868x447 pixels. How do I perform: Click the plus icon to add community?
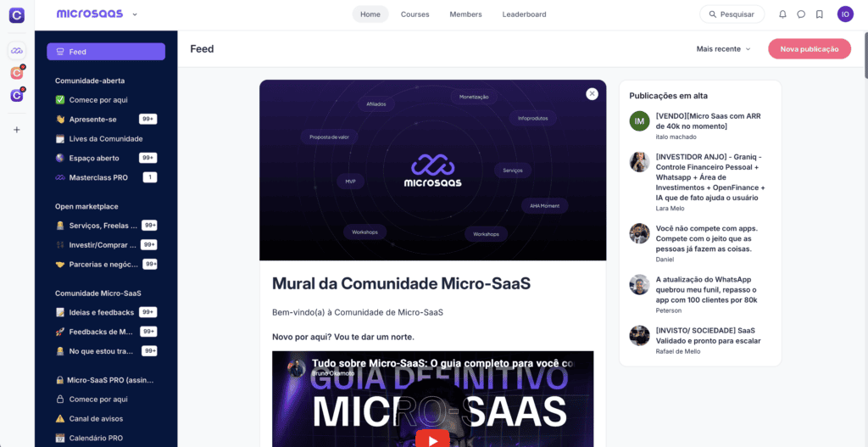click(17, 130)
